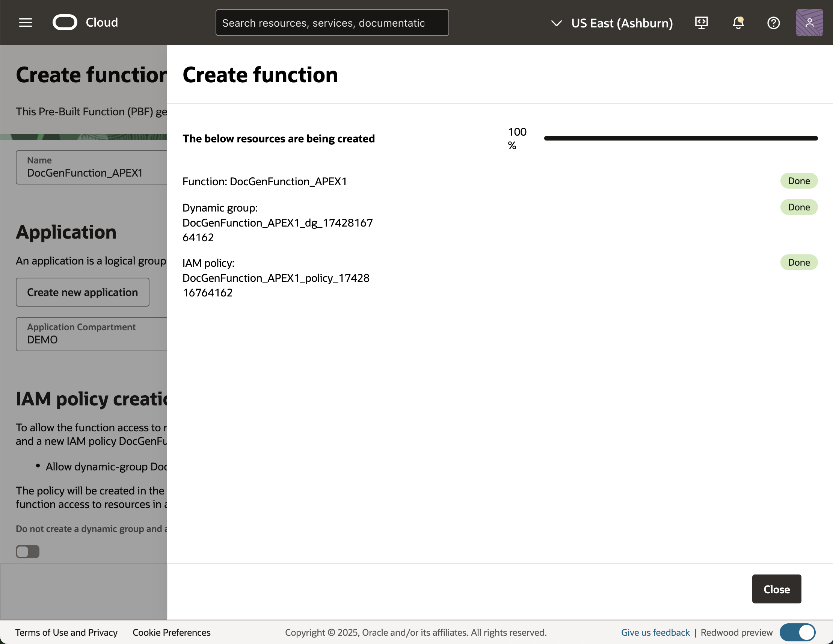Open the help question mark menu

(773, 23)
